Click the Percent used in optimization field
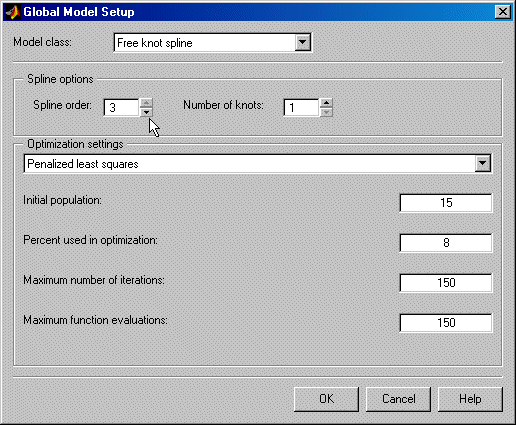This screenshot has width=516, height=425. click(446, 243)
